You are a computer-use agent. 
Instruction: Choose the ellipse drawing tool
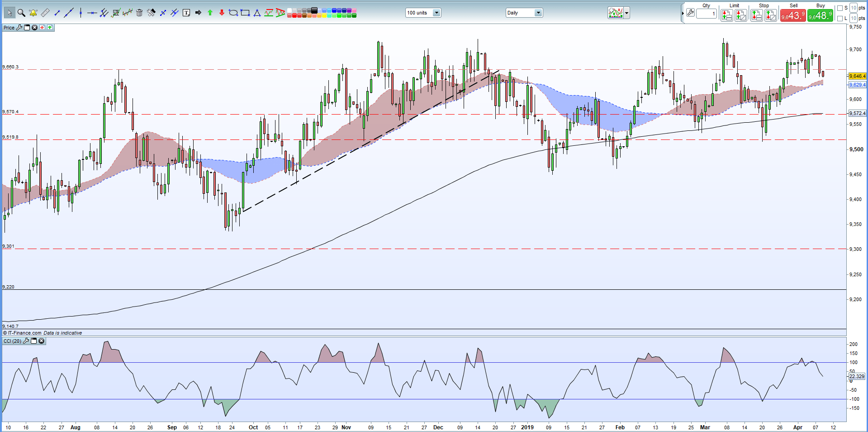(x=233, y=13)
